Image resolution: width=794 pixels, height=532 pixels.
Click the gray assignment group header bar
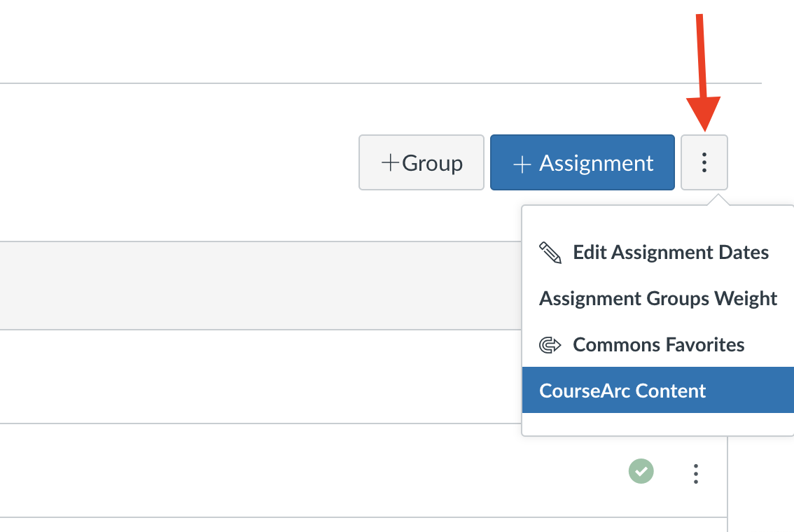pyautogui.click(x=259, y=286)
